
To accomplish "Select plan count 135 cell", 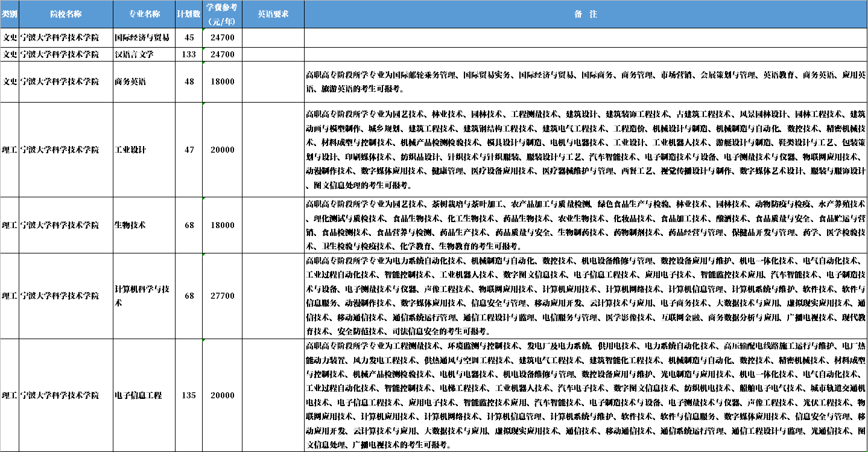I will [189, 395].
